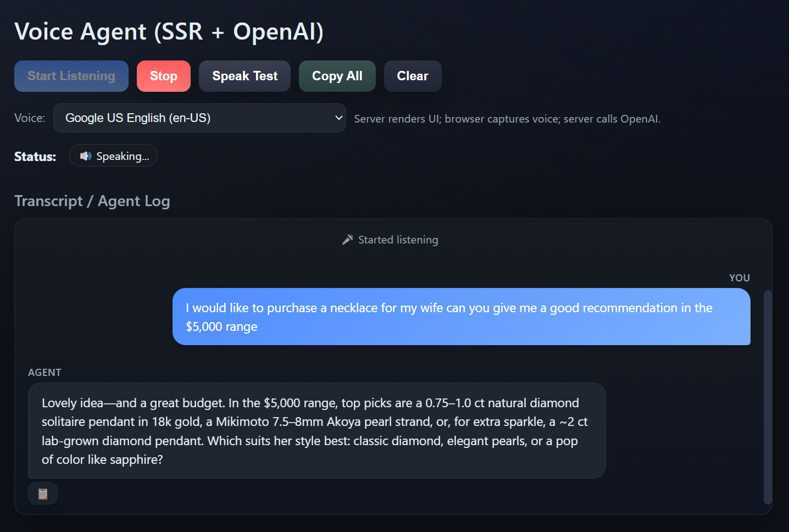Click the Voice: label
Image resolution: width=789 pixels, height=532 pixels.
point(30,118)
